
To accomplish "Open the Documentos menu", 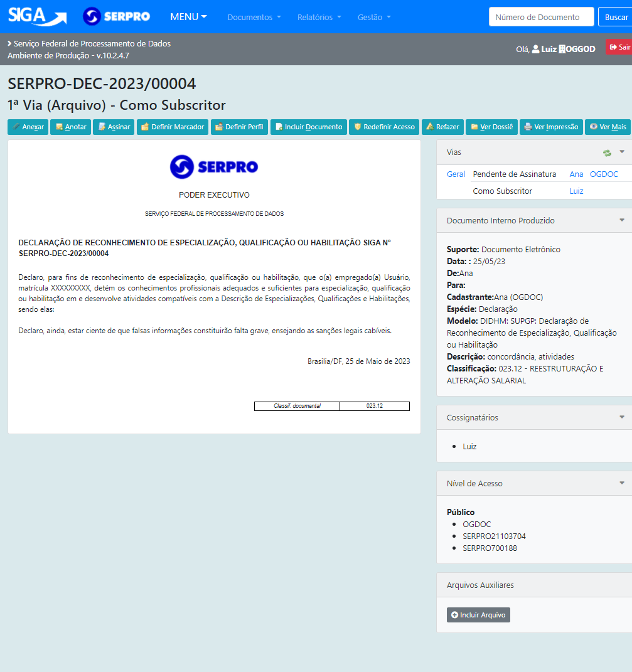I will (254, 17).
